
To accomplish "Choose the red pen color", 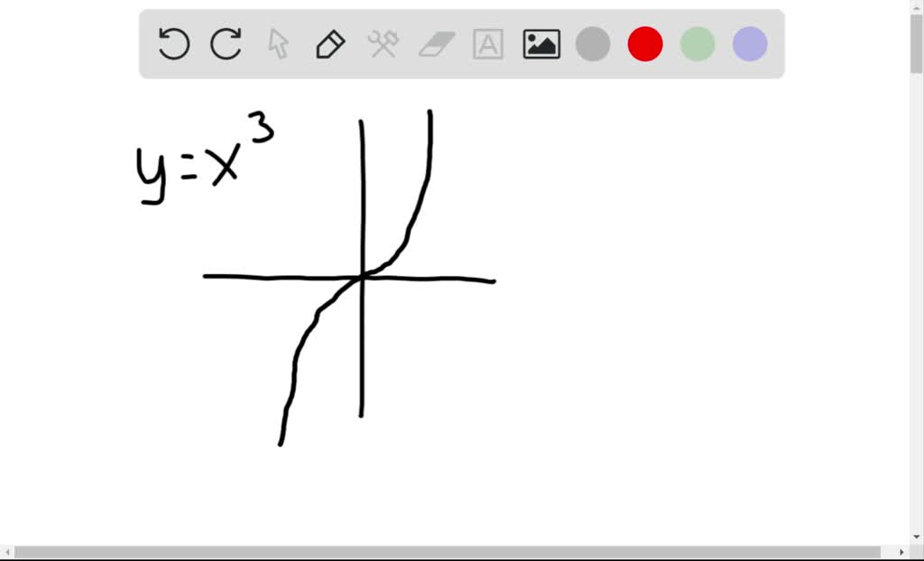I will tap(644, 42).
